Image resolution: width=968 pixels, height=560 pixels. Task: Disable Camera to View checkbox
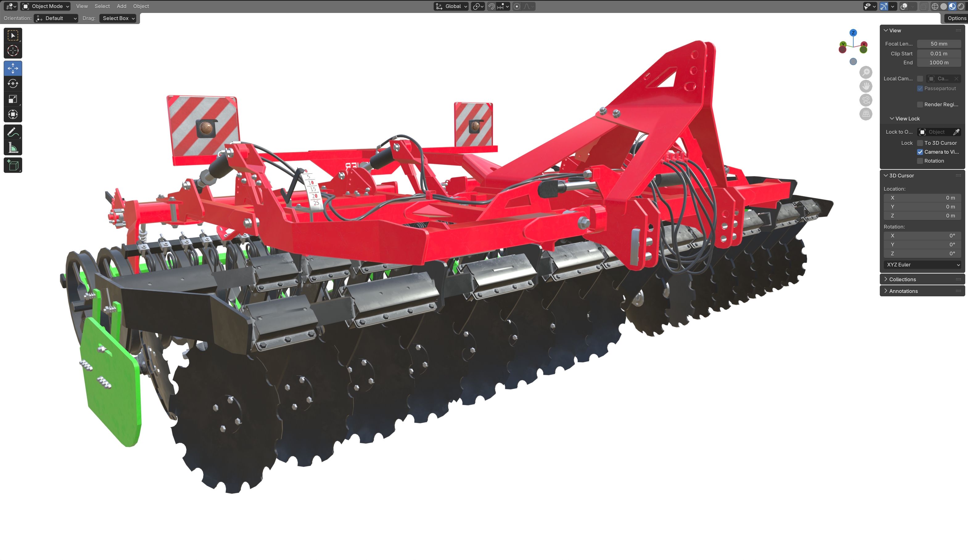tap(920, 152)
